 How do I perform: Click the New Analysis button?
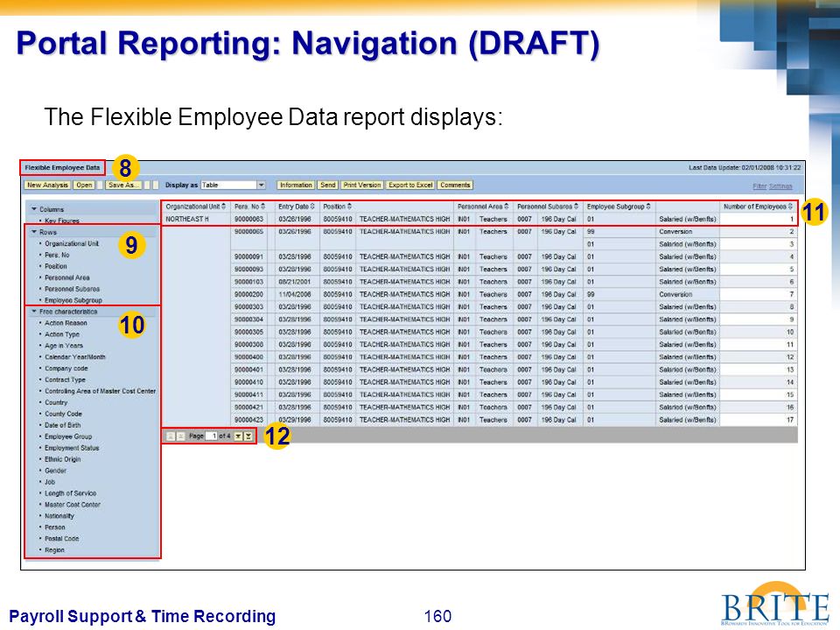click(47, 185)
